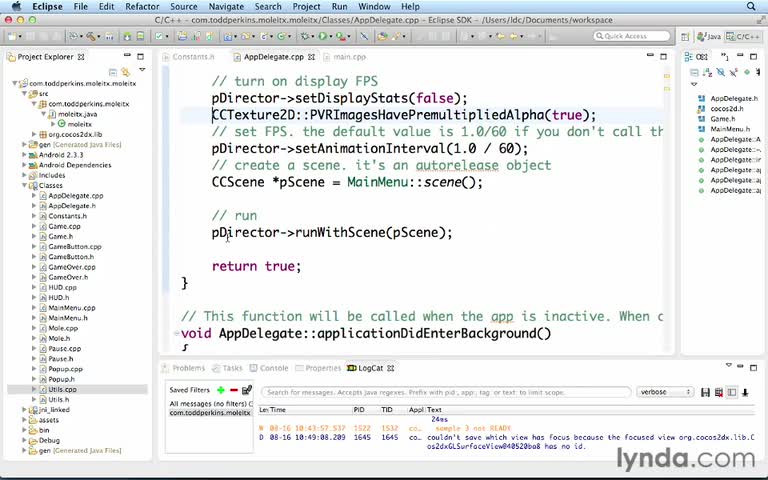Viewport: 768px width, 480px height.
Task: Toggle LogCat scroll lock down arrow
Action: (745, 392)
